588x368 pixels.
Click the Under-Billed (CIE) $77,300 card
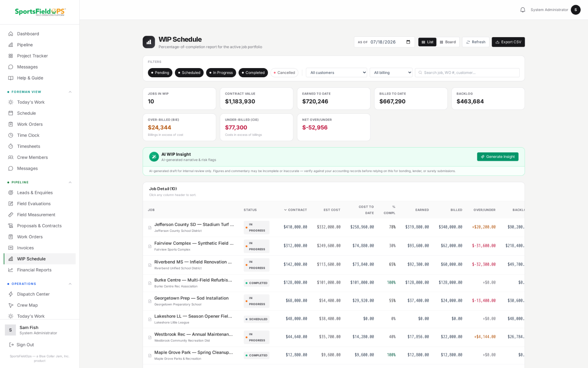[x=257, y=127]
